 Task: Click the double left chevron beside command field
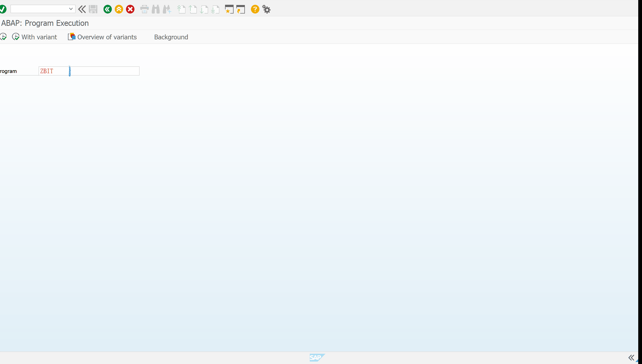tap(82, 9)
